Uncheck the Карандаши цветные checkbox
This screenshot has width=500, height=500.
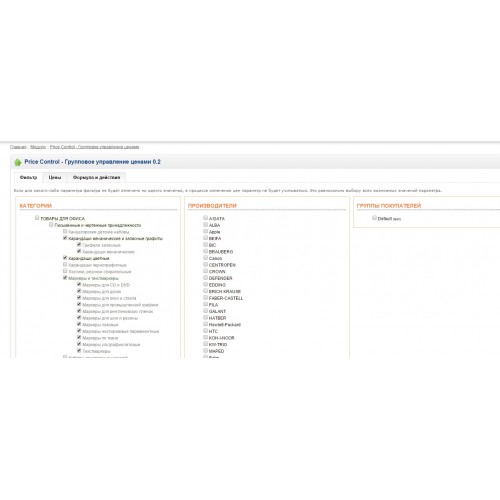(65, 258)
